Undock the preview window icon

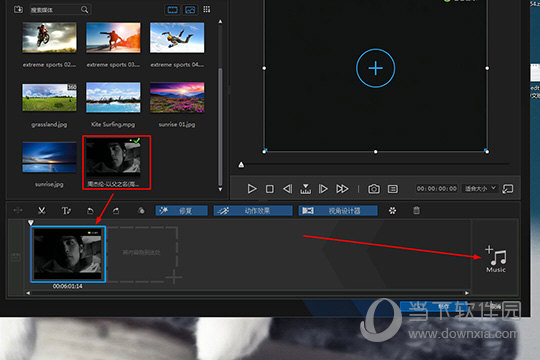pyautogui.click(x=508, y=189)
